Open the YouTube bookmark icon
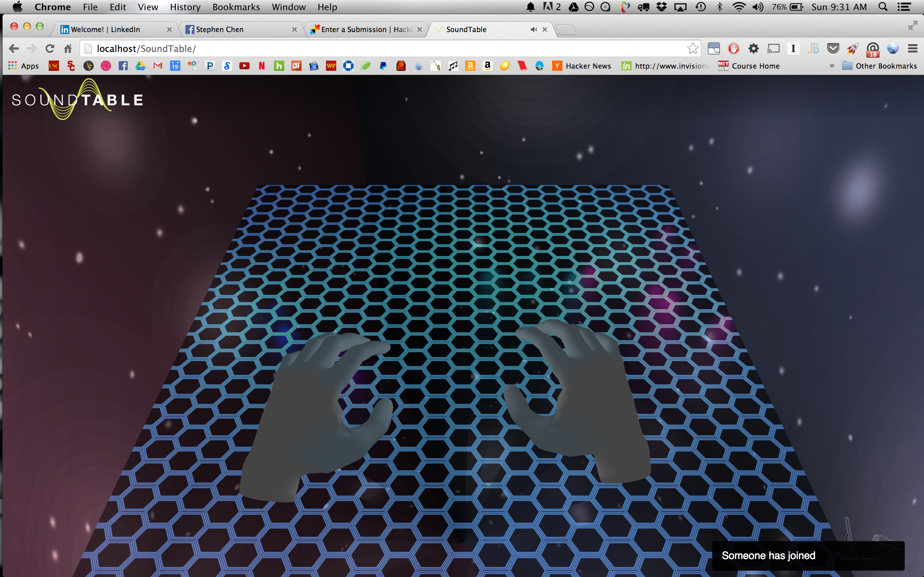The image size is (924, 577). point(244,66)
